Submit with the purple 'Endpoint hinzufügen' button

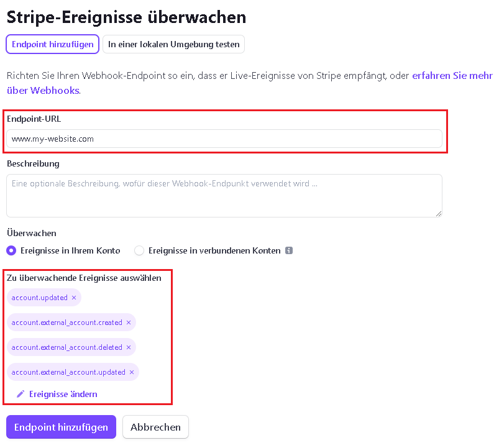point(61,427)
